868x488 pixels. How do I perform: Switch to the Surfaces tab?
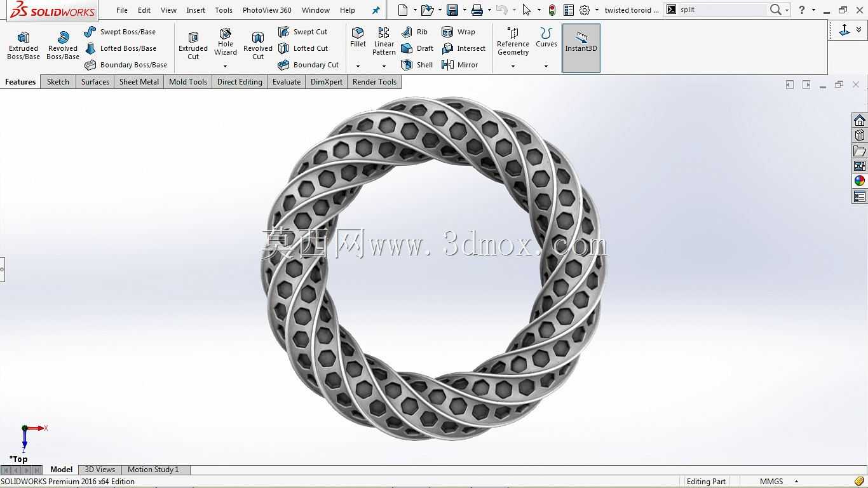[x=95, y=82]
